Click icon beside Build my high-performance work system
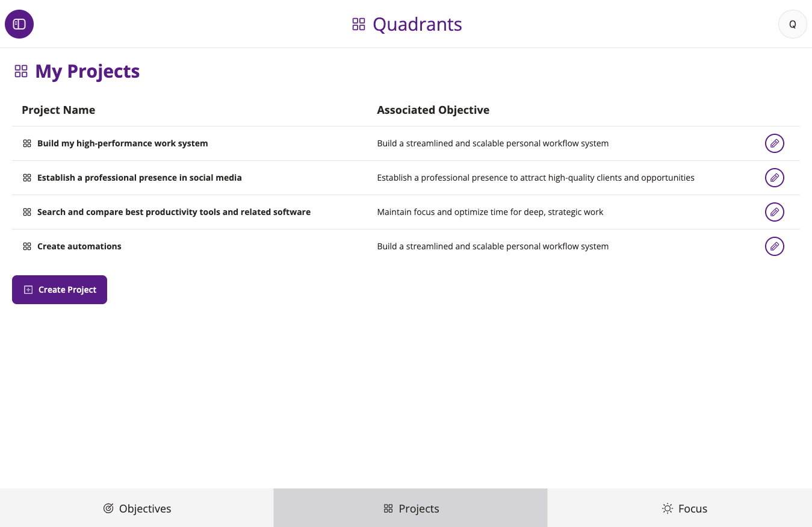The width and height of the screenshot is (812, 527). point(27,143)
